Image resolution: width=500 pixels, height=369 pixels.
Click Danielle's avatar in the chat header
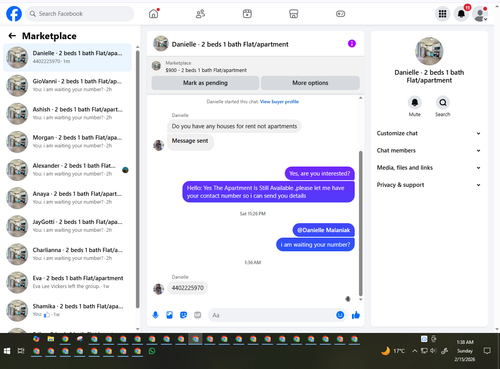[161, 44]
